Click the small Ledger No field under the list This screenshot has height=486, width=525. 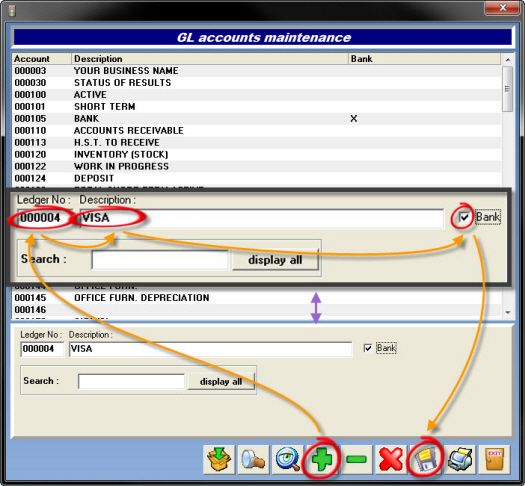42,349
